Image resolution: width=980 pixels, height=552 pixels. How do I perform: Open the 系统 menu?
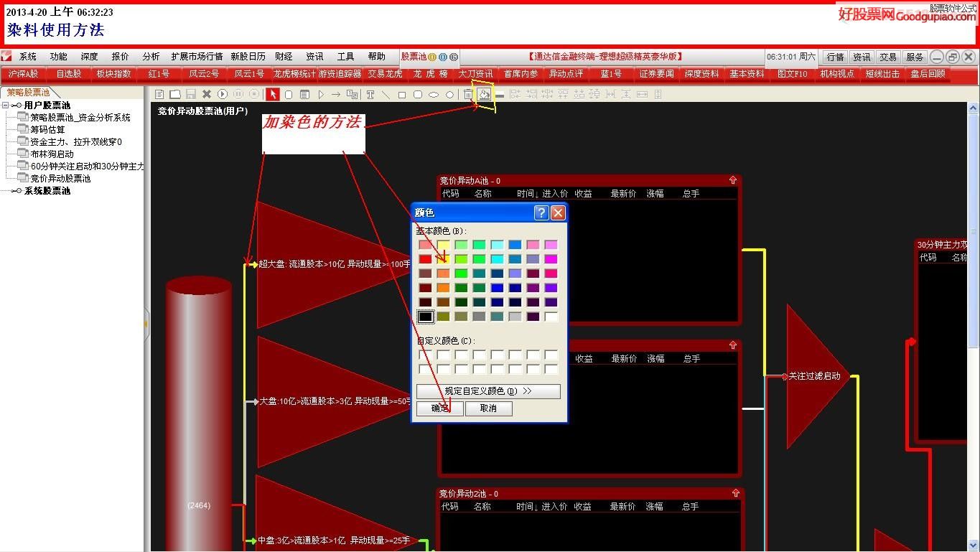[x=28, y=57]
